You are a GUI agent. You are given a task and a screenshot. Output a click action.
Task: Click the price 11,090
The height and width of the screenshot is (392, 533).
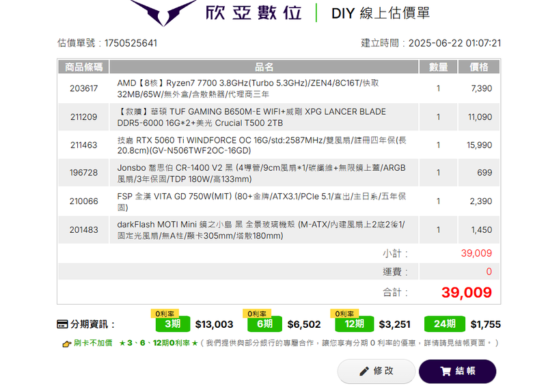(x=480, y=117)
